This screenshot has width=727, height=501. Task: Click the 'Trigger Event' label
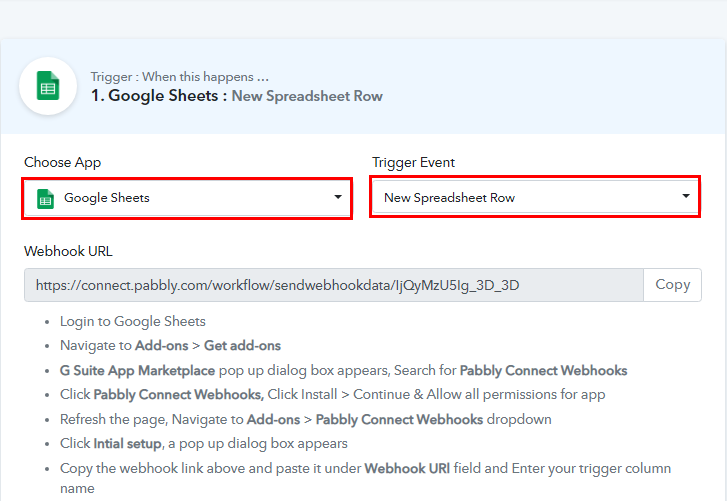[413, 162]
